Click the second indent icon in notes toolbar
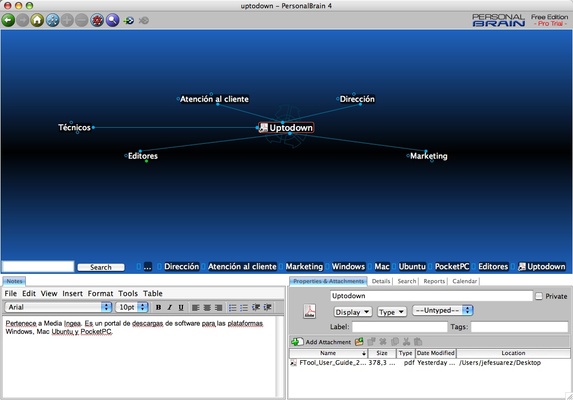573x400 pixels. click(267, 308)
